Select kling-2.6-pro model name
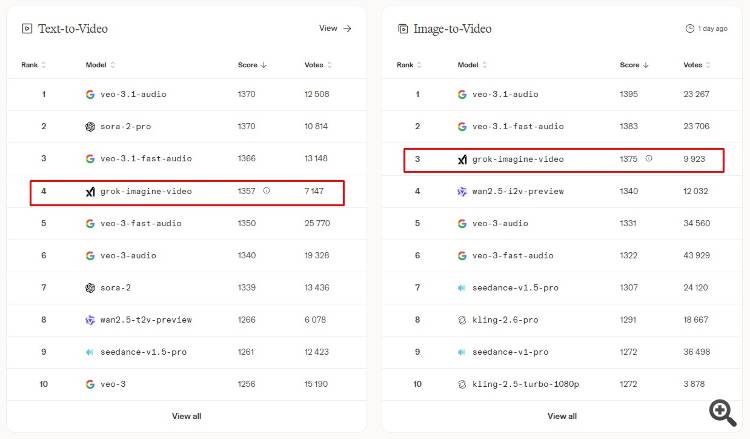Viewport: 750px width, 439px height. point(505,320)
